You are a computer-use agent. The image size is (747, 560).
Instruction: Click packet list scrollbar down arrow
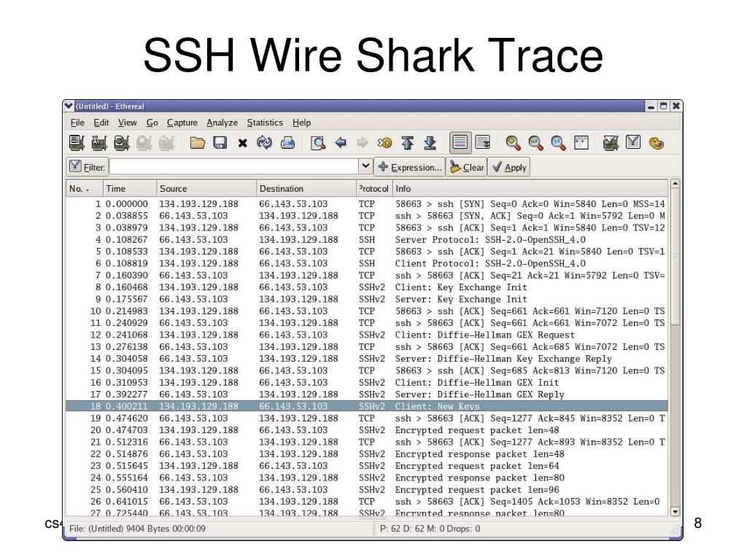pyautogui.click(x=675, y=512)
